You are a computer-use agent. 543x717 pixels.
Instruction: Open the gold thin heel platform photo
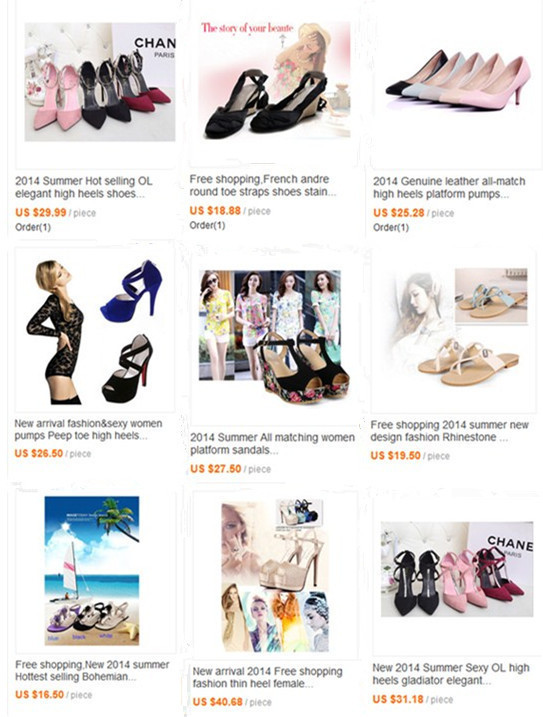pyautogui.click(x=275, y=575)
